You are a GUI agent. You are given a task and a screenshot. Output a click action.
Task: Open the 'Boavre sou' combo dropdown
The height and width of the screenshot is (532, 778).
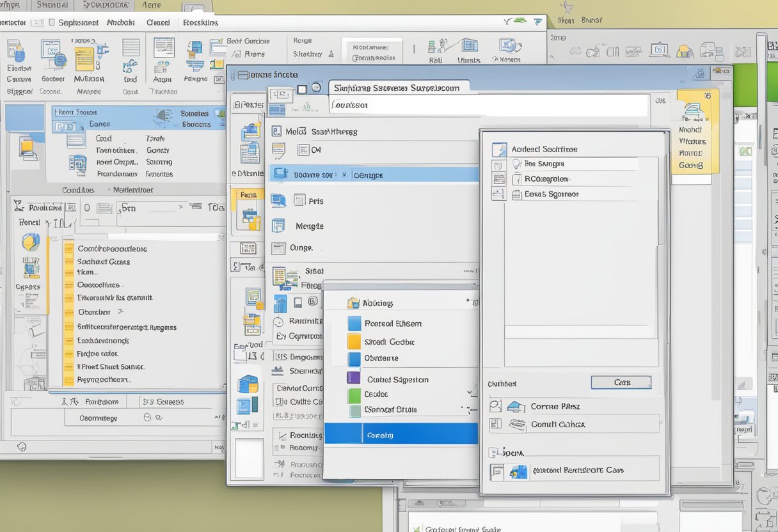pyautogui.click(x=344, y=174)
